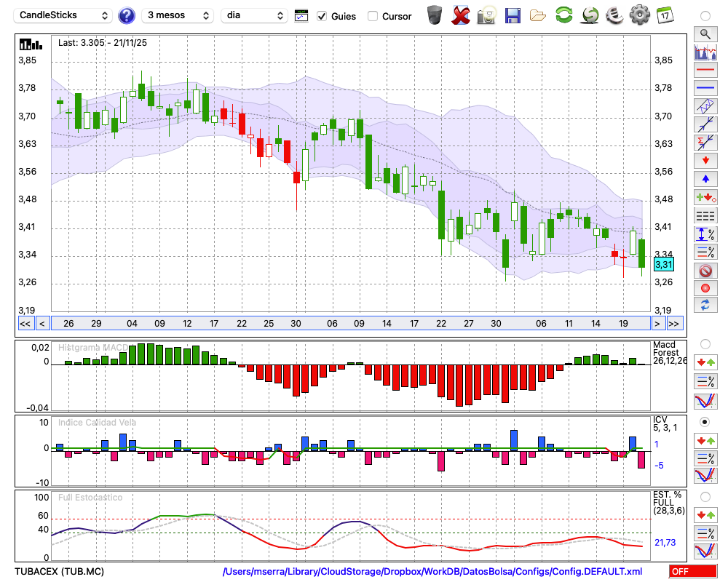Open the dia interval dropdown
The height and width of the screenshot is (582, 728).
254,15
